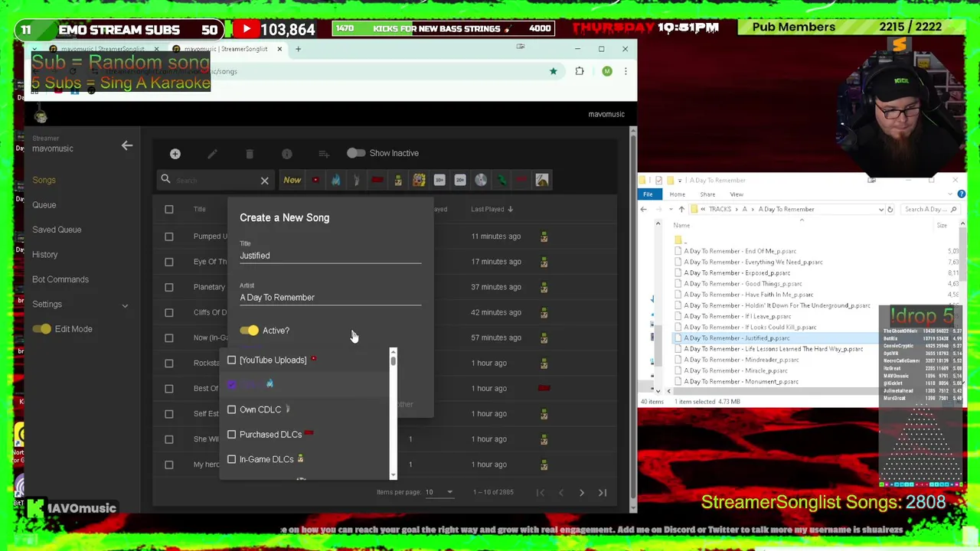This screenshot has width=980, height=551.
Task: Click the mavomusic account name in header
Action: point(606,114)
